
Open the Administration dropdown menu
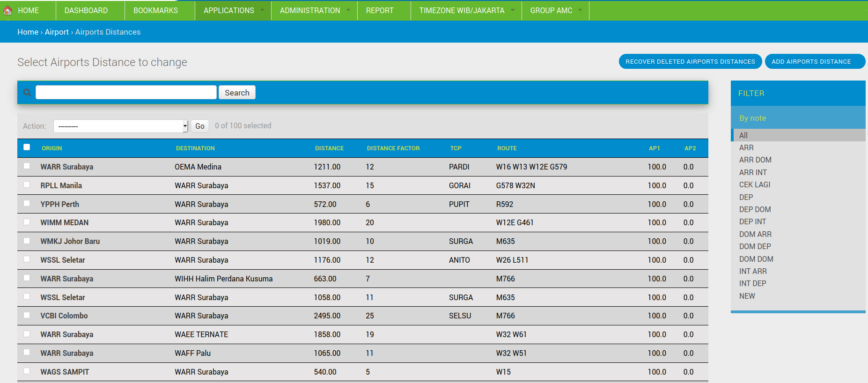pos(310,10)
